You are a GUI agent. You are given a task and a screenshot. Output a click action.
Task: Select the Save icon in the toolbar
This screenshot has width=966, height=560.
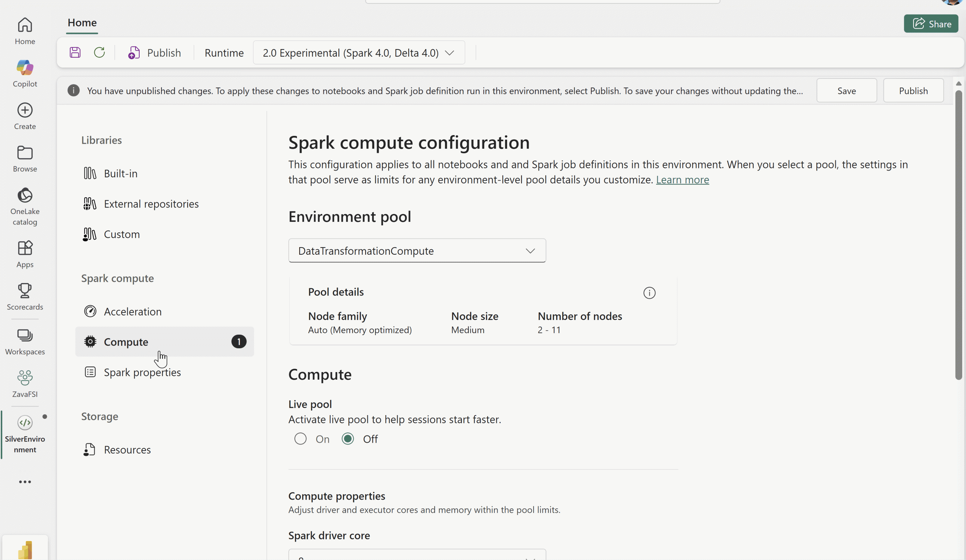tap(75, 52)
